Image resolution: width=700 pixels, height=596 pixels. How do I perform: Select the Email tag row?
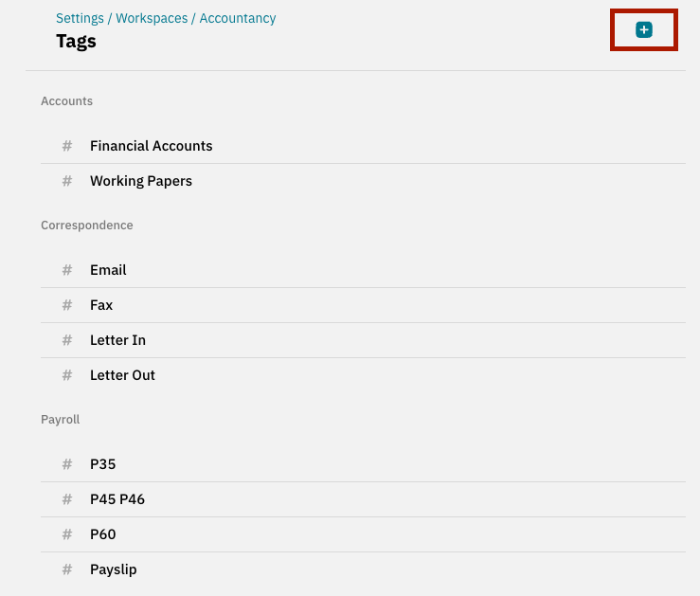(x=363, y=270)
